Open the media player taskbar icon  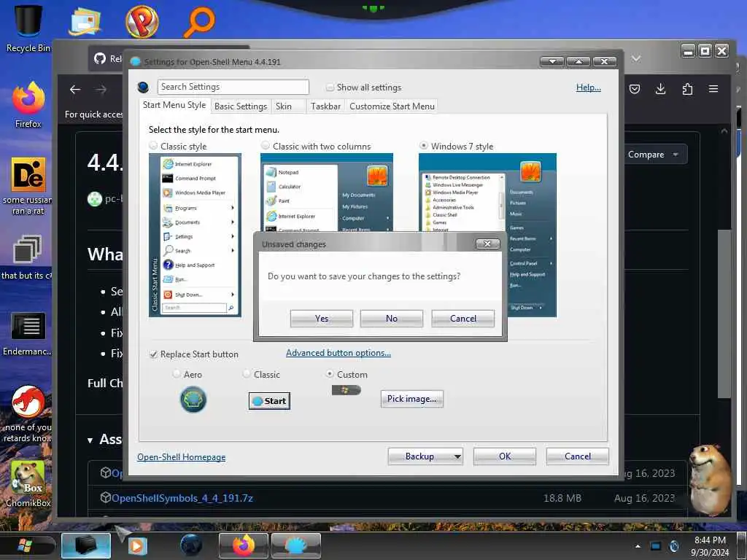136,545
